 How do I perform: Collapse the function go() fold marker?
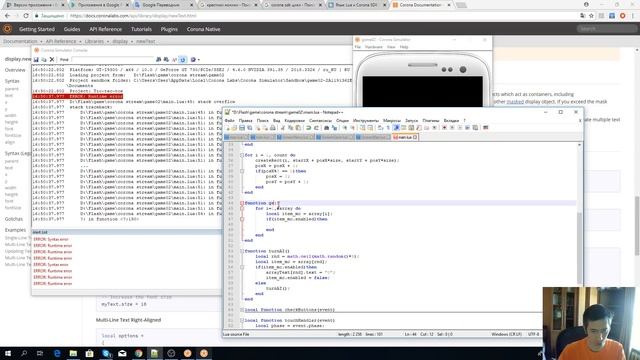point(242,203)
